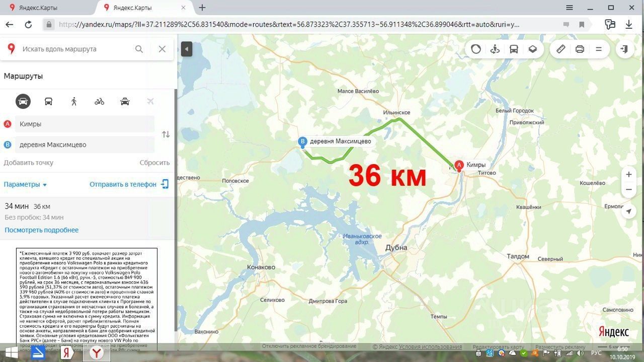The height and width of the screenshot is (362, 644).
Task: Click Добавить точку to add waypoint
Action: coord(28,163)
